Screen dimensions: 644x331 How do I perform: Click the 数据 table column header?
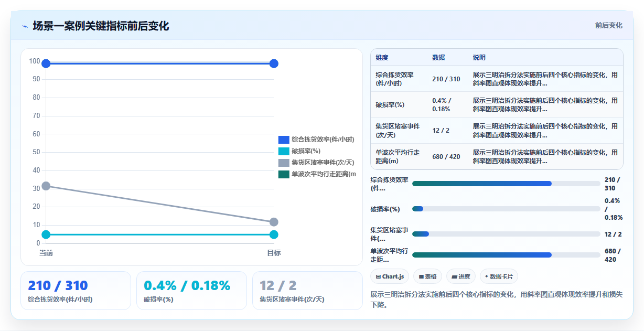pos(447,58)
